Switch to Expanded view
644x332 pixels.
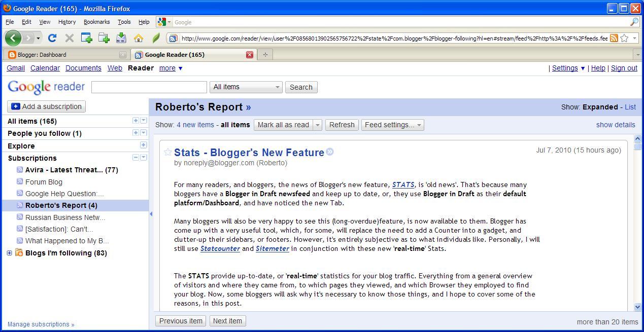(x=600, y=107)
